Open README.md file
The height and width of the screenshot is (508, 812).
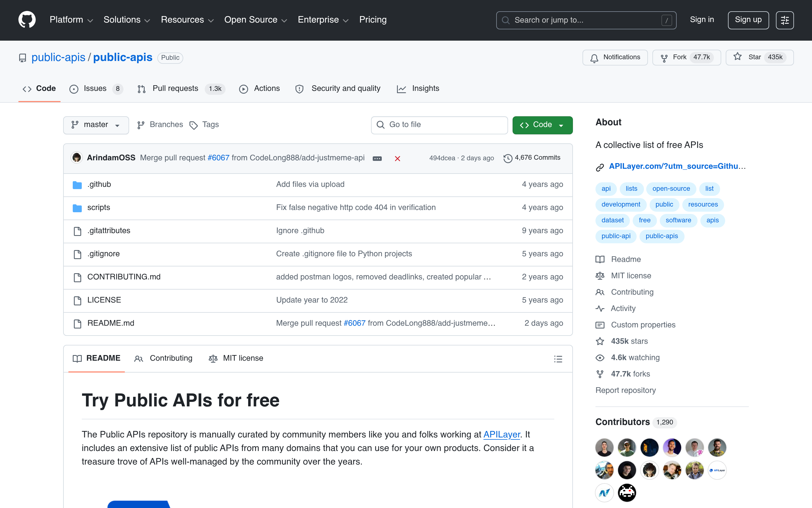(111, 323)
